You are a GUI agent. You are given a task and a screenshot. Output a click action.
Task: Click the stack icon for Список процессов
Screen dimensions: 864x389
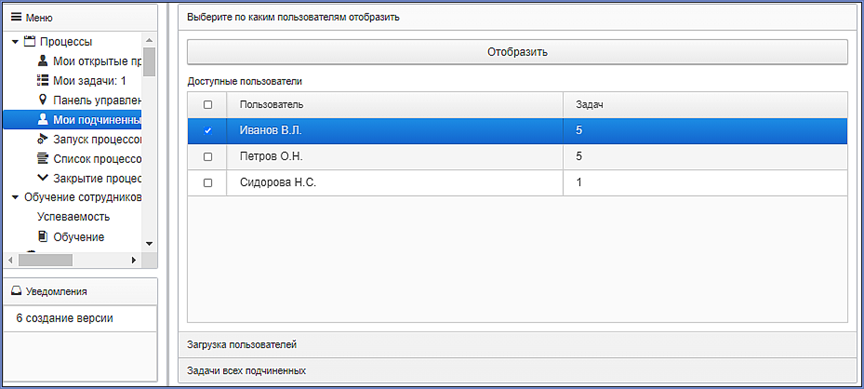tap(42, 159)
